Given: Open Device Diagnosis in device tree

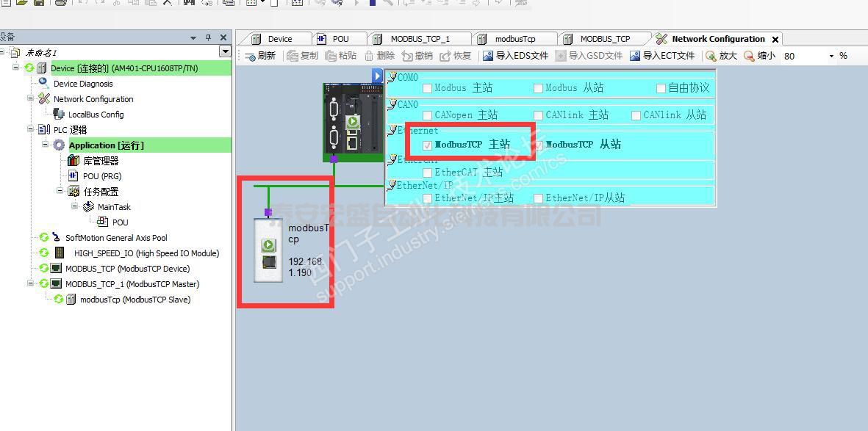Looking at the screenshot, I should click(82, 84).
